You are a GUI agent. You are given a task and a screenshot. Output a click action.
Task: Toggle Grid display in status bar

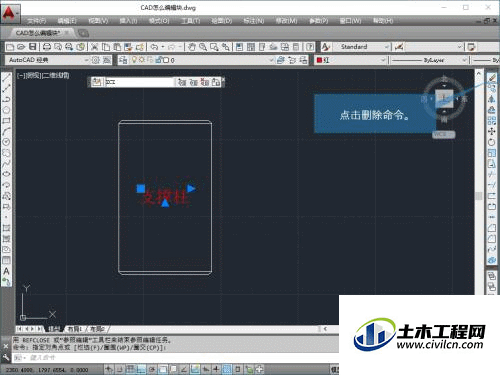coord(130,369)
